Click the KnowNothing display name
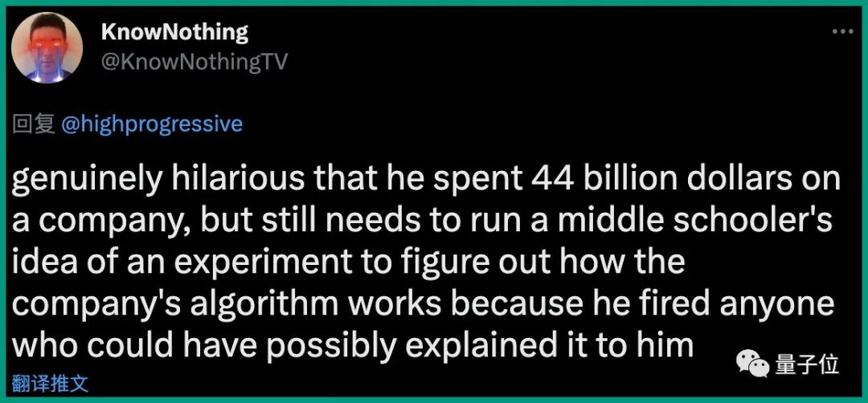868x403 pixels. [x=175, y=33]
